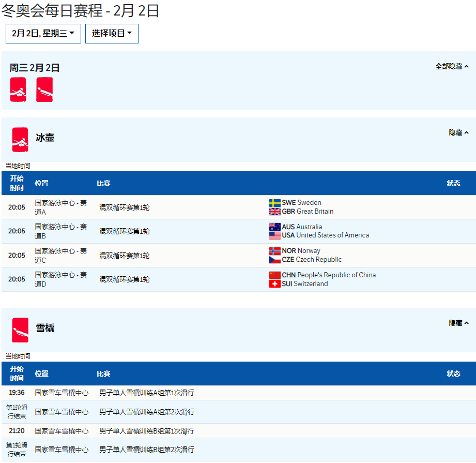Click the Australia flag icon
This screenshot has height=463, width=476.
[274, 227]
